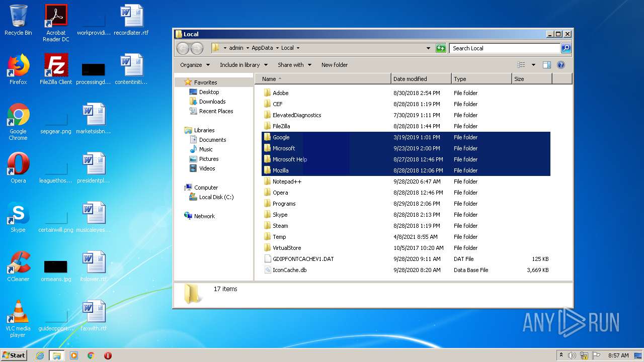Open Recent Places in Favorites
Viewport: 644px width, 362px height.
216,111
